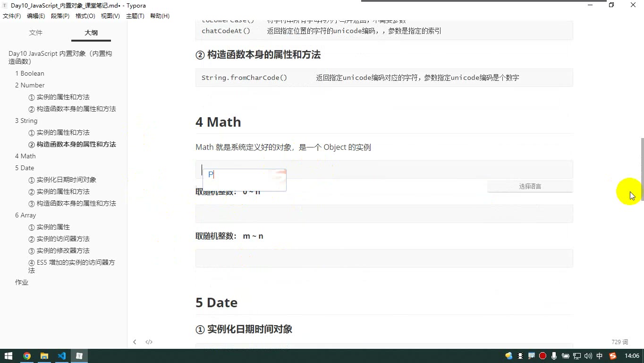Open the 格式(O) menu

pyautogui.click(x=85, y=16)
